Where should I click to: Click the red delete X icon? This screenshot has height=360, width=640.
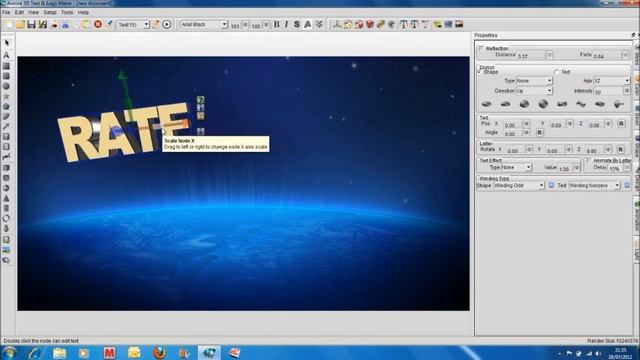pyautogui.click(x=98, y=24)
